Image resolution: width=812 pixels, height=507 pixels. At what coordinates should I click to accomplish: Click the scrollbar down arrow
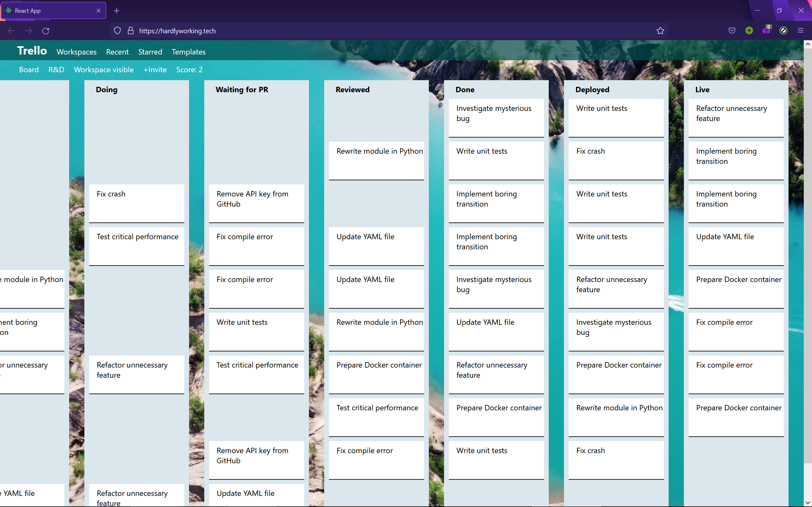pyautogui.click(x=808, y=503)
